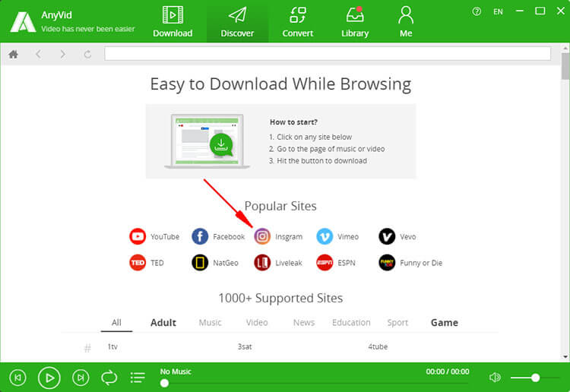Maximize the AnyVid window
This screenshot has width=570, height=392.
[x=540, y=11]
